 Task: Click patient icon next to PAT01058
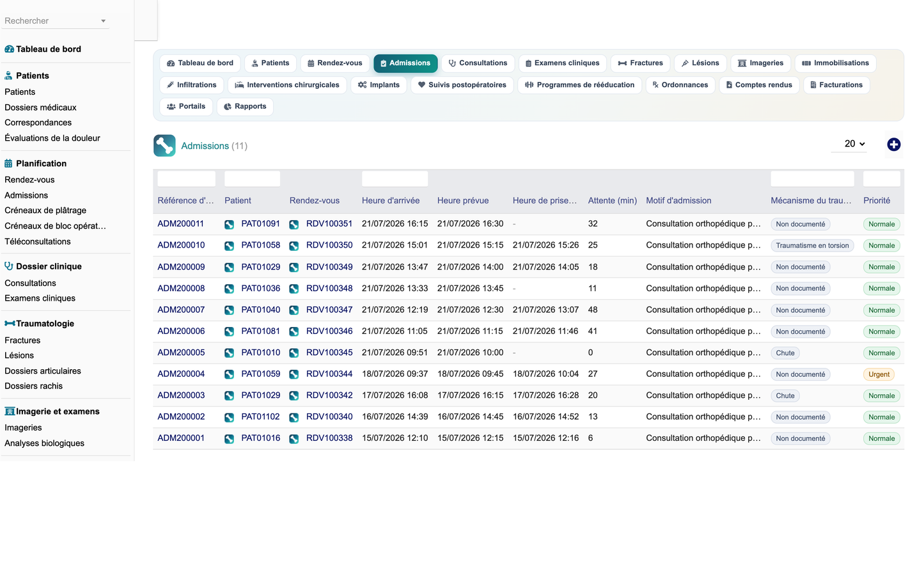pyautogui.click(x=229, y=246)
